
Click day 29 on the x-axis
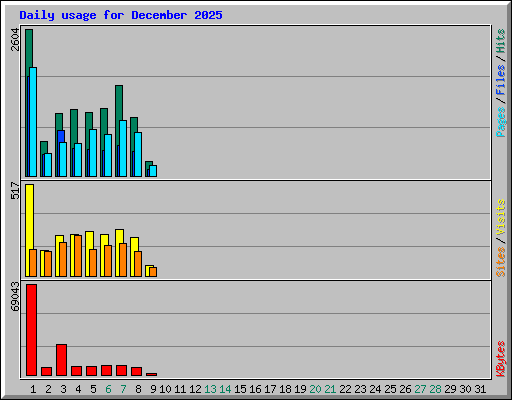450,389
